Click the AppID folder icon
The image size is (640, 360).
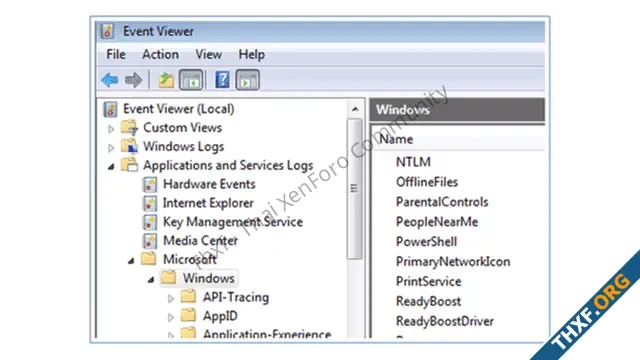188,315
